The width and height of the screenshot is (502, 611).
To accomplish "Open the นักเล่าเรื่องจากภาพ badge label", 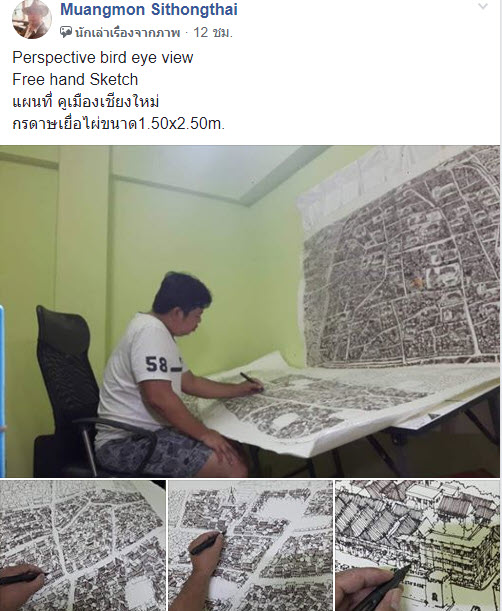I will click(x=127, y=32).
